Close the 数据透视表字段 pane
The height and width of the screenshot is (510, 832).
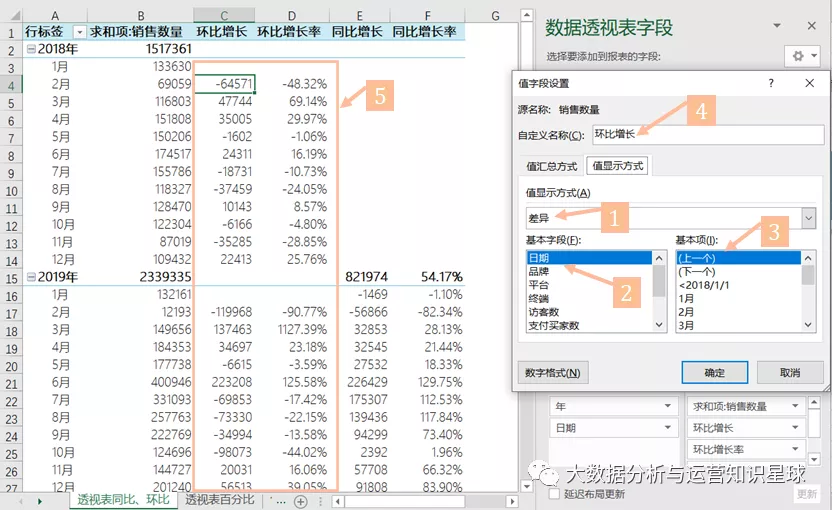click(811, 25)
